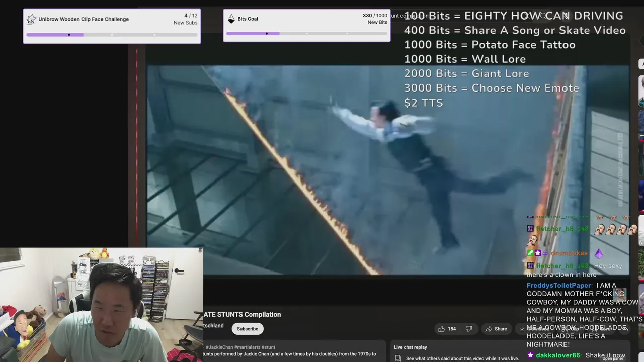
Task: Click the 'Unibrow Wooden Clip Face Challenge' title
Action: click(x=84, y=19)
